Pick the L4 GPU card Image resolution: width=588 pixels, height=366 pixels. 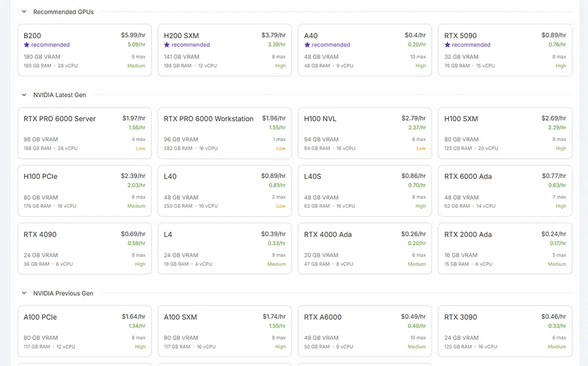pos(225,249)
